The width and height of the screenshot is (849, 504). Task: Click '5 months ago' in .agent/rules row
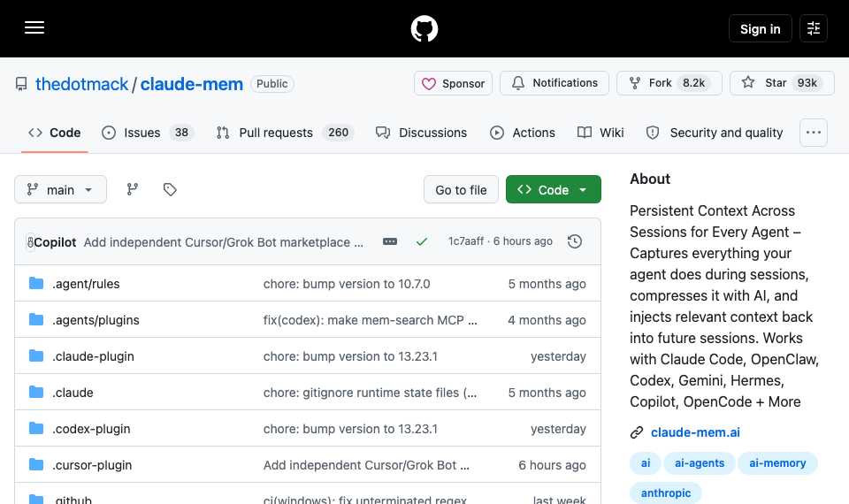click(x=547, y=284)
